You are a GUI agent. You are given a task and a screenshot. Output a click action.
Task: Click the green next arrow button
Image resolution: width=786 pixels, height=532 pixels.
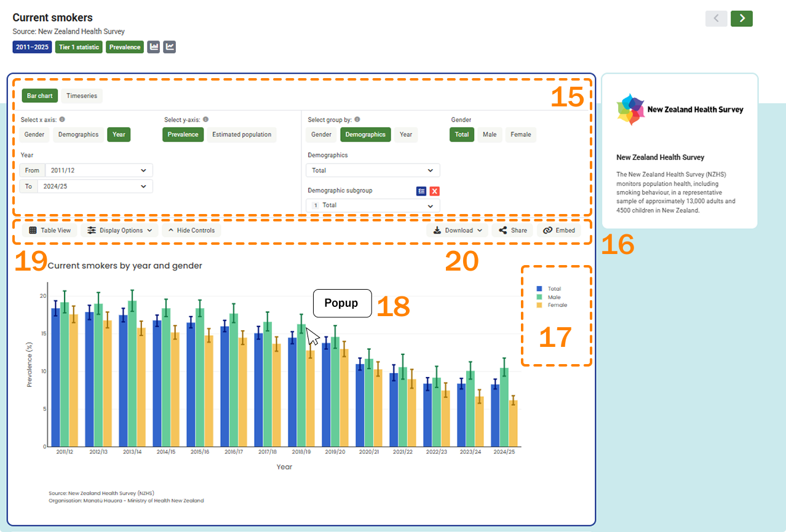coord(742,18)
